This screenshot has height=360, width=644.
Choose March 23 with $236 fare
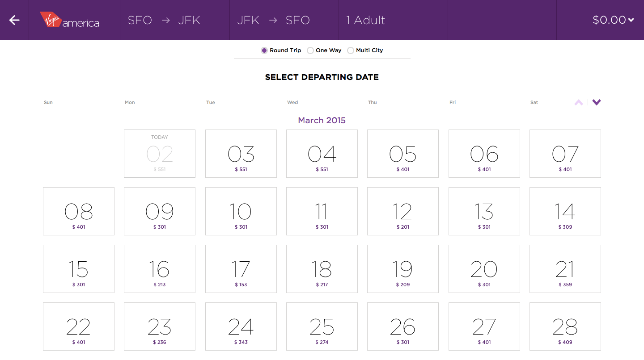(x=160, y=327)
